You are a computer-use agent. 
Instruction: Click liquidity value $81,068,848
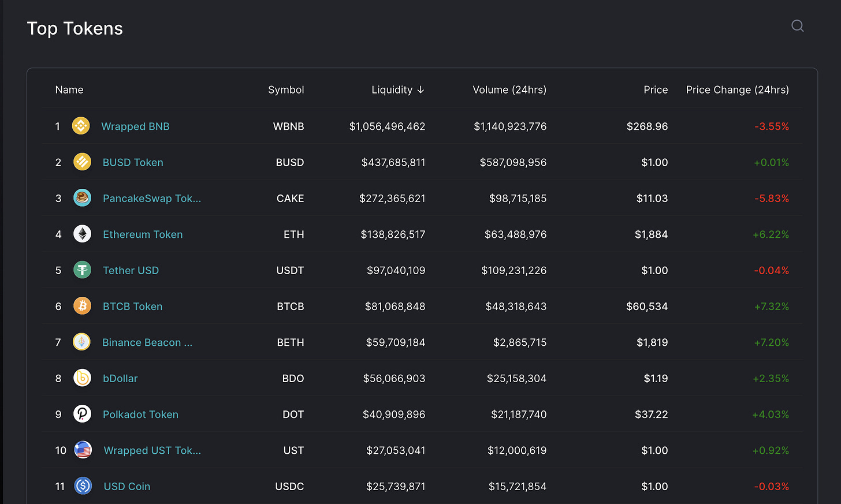(x=395, y=307)
